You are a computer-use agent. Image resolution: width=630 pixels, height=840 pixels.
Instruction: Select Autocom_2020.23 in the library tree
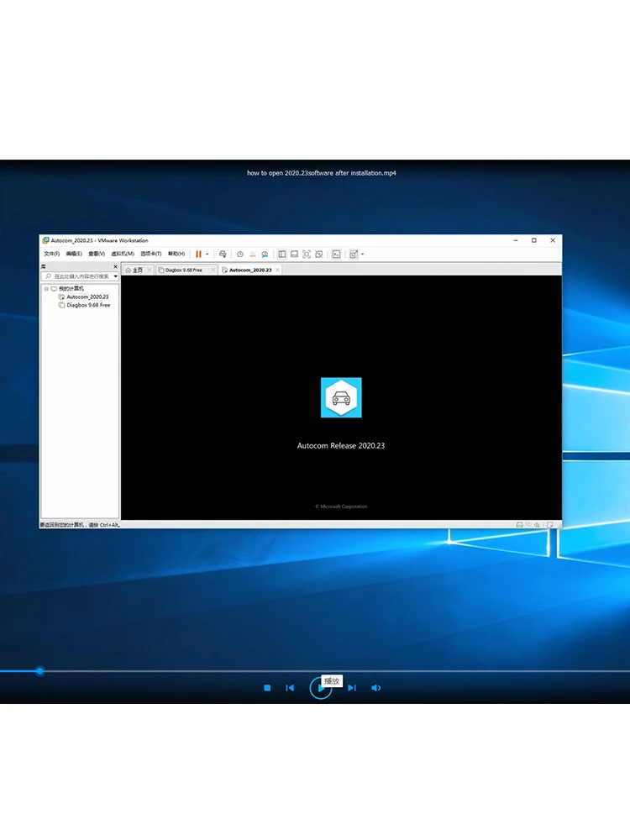[x=87, y=297]
